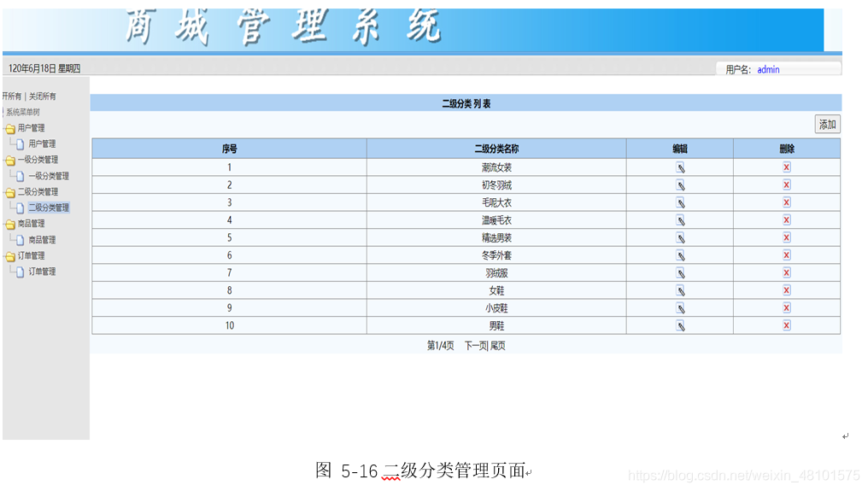The width and height of the screenshot is (868, 491).
Task: Edit the 女鞋 category row
Action: click(680, 291)
